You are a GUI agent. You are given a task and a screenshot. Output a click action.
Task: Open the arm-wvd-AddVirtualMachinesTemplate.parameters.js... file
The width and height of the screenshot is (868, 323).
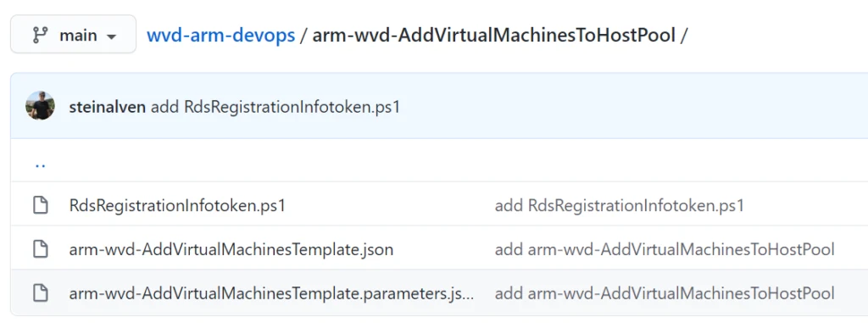[271, 293]
